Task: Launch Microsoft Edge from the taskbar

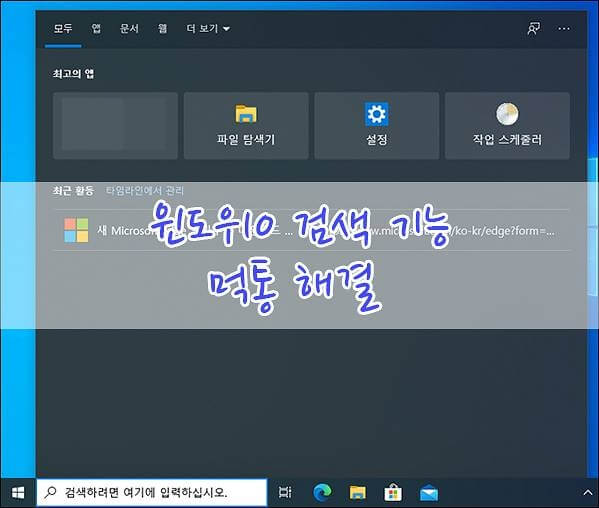Action: (322, 492)
